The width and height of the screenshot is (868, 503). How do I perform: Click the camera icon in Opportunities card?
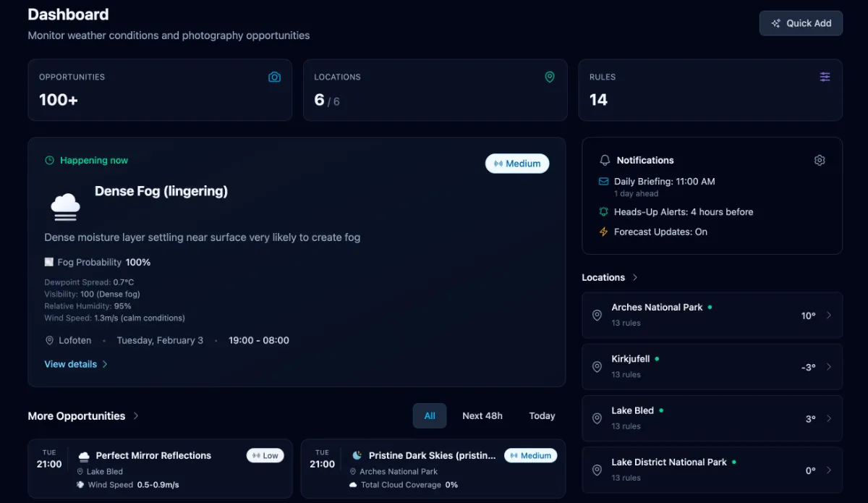[x=274, y=77]
